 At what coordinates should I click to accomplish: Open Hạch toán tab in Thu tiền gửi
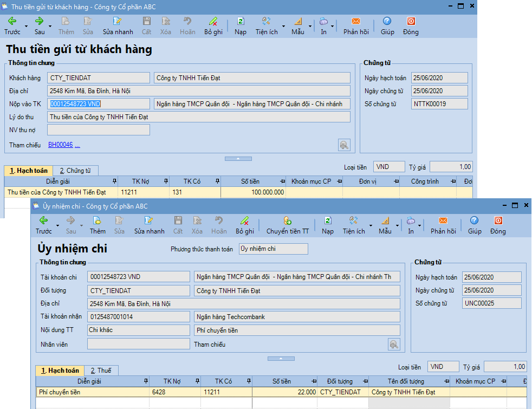click(29, 171)
